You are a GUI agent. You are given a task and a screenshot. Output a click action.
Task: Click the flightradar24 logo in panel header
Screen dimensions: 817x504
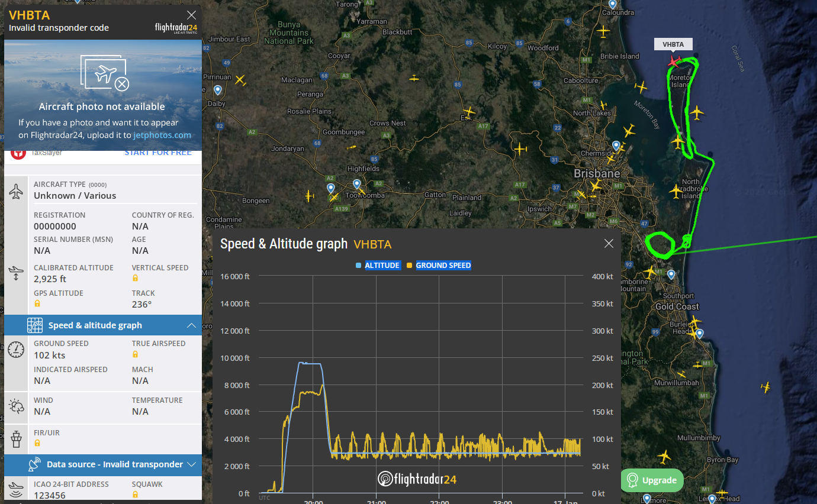click(176, 28)
